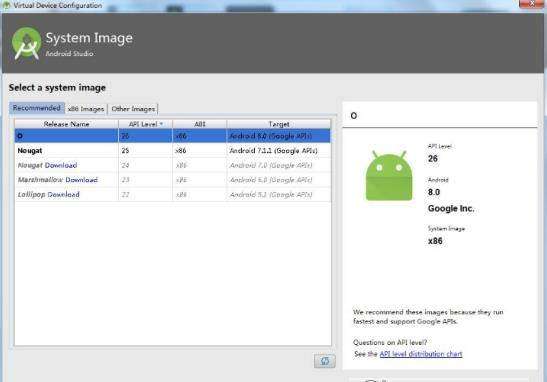Open the Other Images tab

pyautogui.click(x=133, y=109)
